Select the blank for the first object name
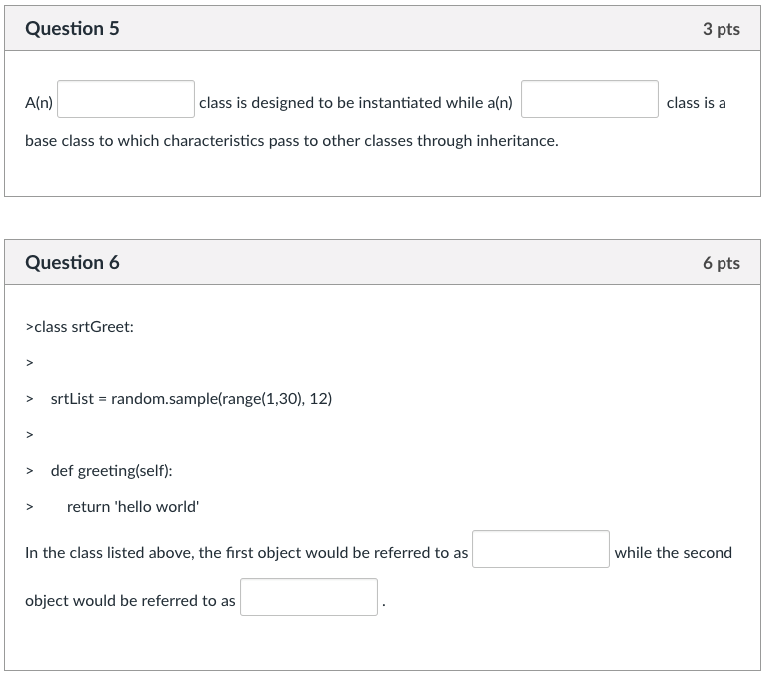 [x=540, y=549]
